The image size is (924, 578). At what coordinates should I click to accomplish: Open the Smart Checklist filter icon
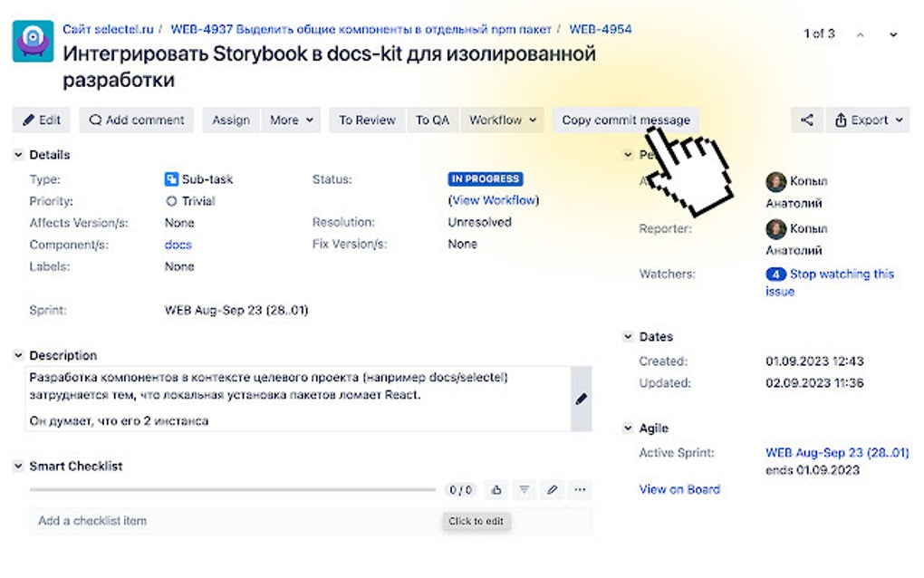pos(524,489)
